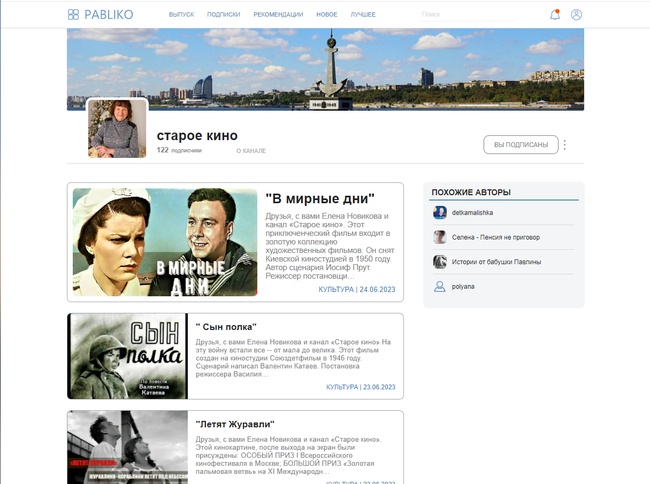The height and width of the screenshot is (484, 650).
Task: Open the Подписки menu item
Action: coord(223,15)
